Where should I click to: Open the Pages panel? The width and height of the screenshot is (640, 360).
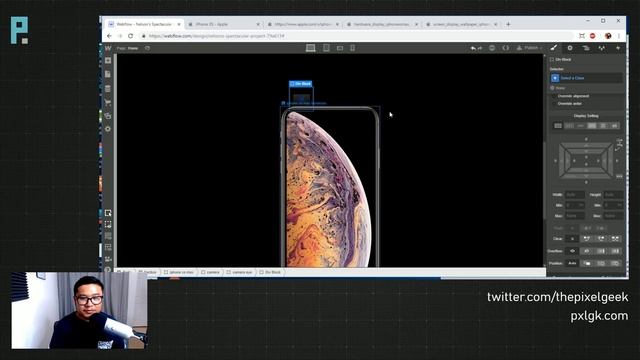point(108,74)
